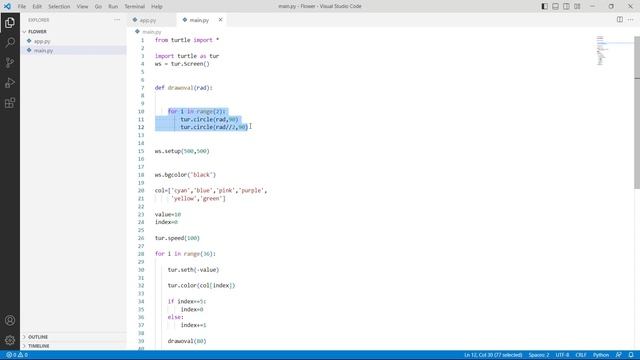
Task: Open the Search view in activity bar
Action: pyautogui.click(x=10, y=42)
